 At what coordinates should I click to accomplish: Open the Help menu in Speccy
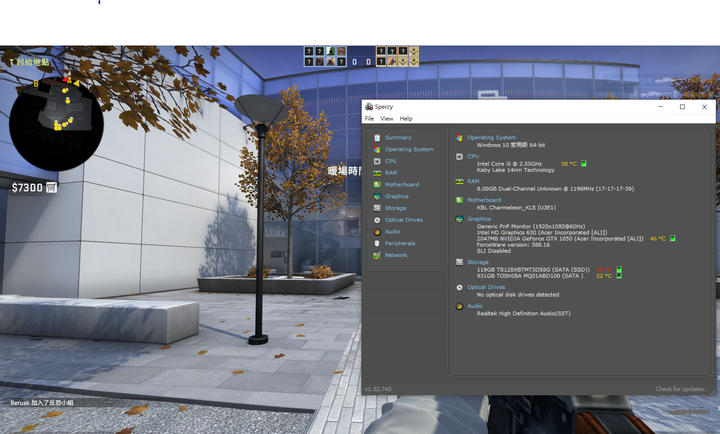pos(406,118)
